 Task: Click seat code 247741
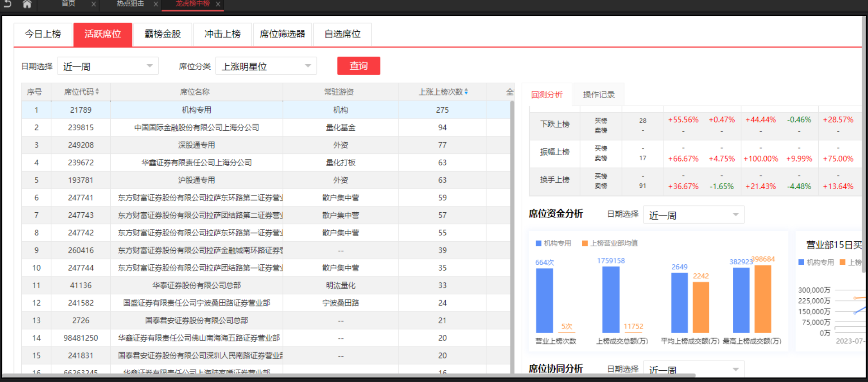[81, 198]
